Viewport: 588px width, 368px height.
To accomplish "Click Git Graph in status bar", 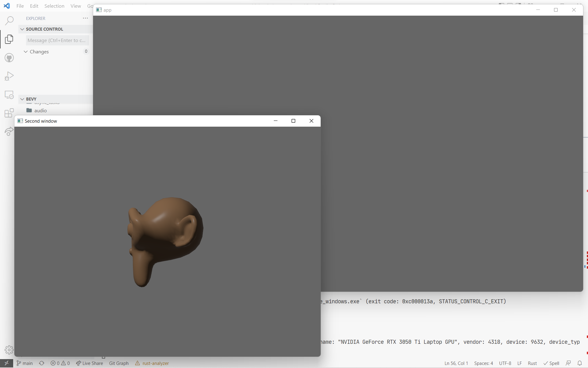I will point(119,363).
